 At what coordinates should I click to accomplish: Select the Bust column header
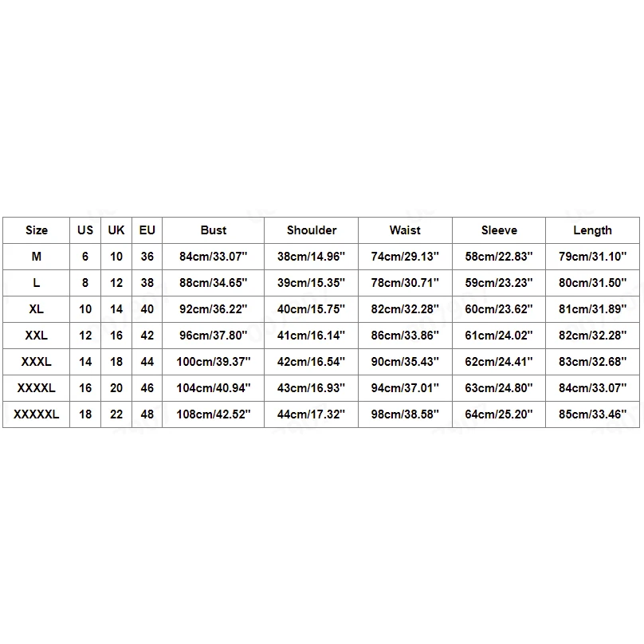point(213,230)
